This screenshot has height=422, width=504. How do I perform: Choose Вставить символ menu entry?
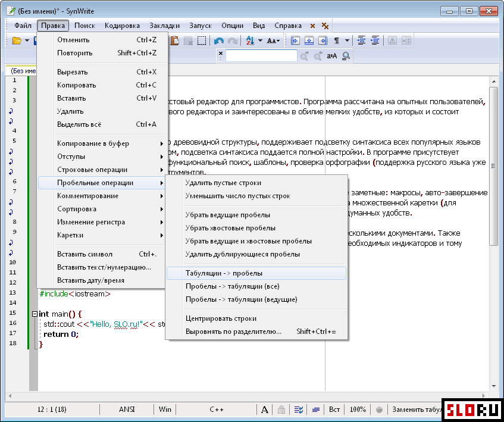tap(102, 254)
